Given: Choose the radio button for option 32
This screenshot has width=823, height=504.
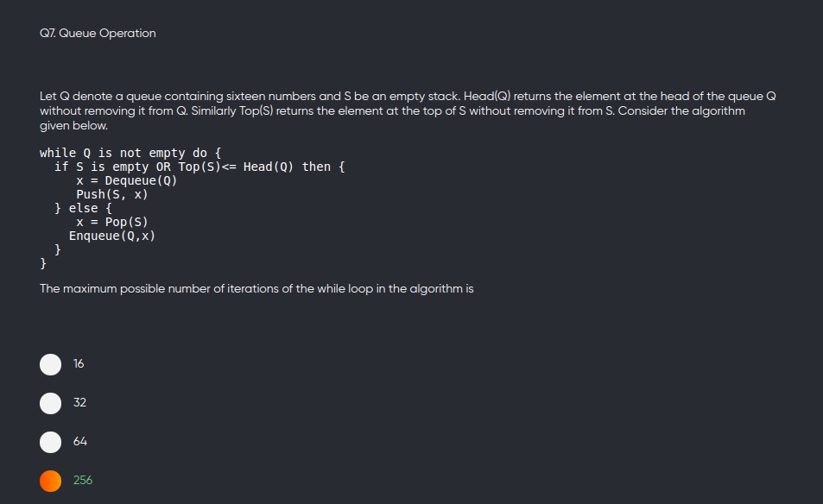Looking at the screenshot, I should point(50,403).
